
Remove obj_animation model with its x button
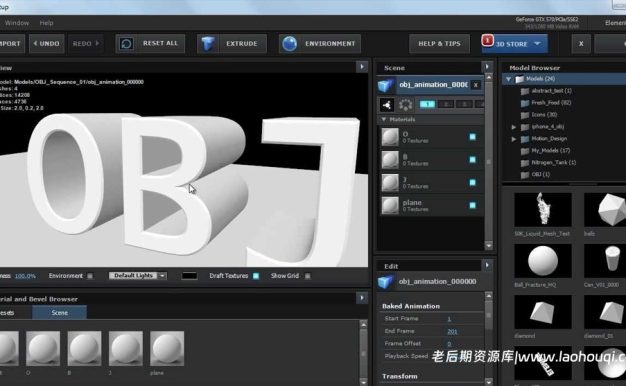click(x=475, y=85)
